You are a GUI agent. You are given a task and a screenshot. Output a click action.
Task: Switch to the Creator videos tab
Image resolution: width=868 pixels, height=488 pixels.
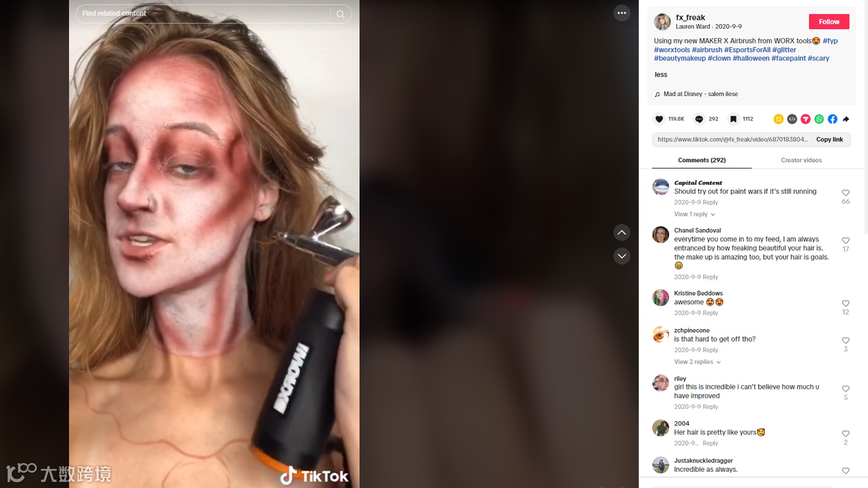[801, 160]
